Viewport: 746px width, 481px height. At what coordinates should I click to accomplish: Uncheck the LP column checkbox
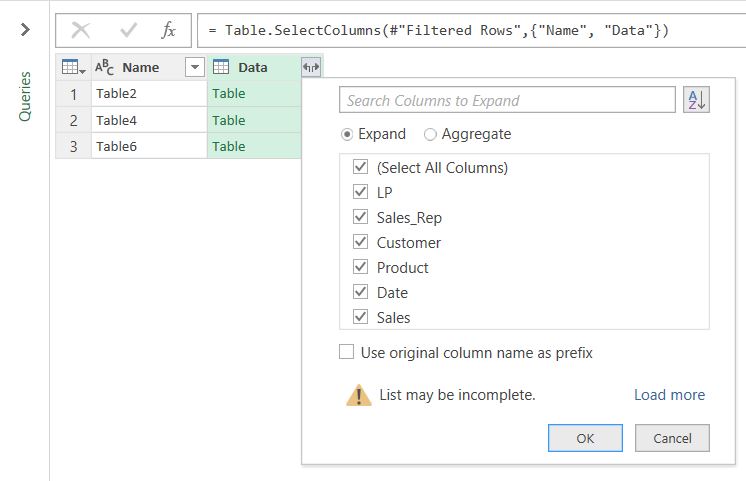click(x=360, y=192)
